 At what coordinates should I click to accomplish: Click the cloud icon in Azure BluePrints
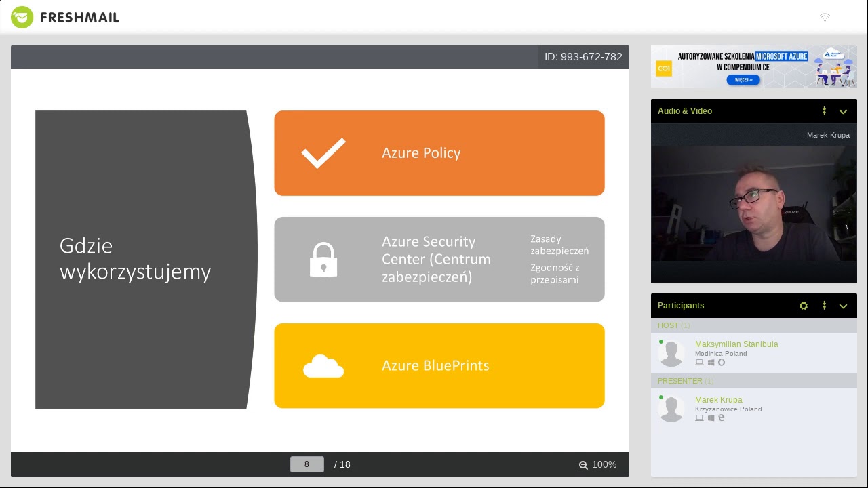point(323,366)
